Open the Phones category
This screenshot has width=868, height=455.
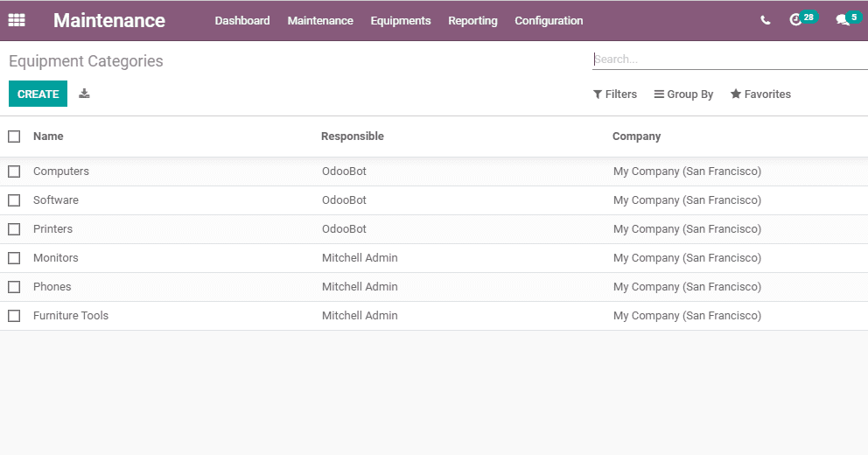pyautogui.click(x=52, y=287)
